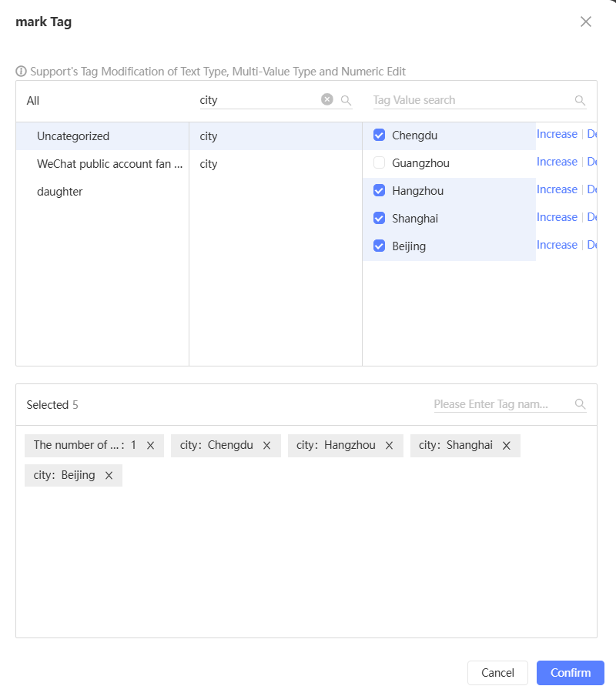Click the selected tag search magnifier icon
Image resolution: width=616 pixels, height=686 pixels.
point(580,404)
